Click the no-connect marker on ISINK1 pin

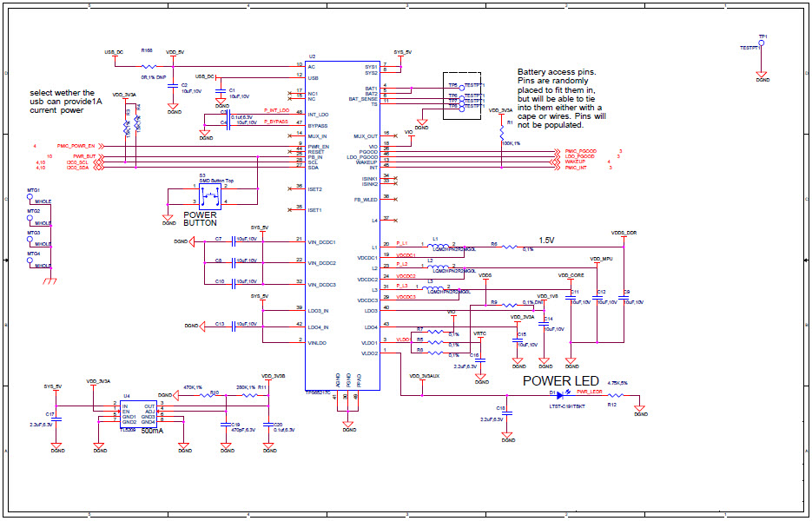[397, 178]
